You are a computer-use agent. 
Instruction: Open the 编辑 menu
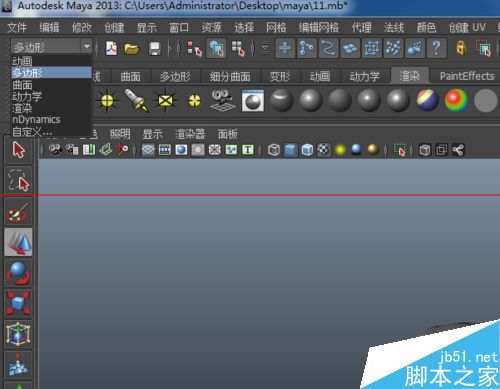click(x=49, y=27)
